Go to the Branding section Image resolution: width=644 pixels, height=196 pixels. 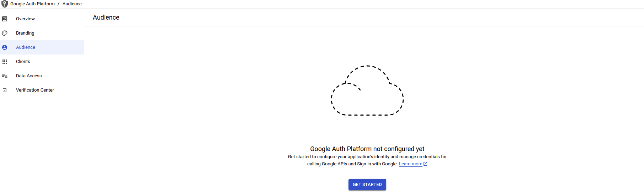25,33
